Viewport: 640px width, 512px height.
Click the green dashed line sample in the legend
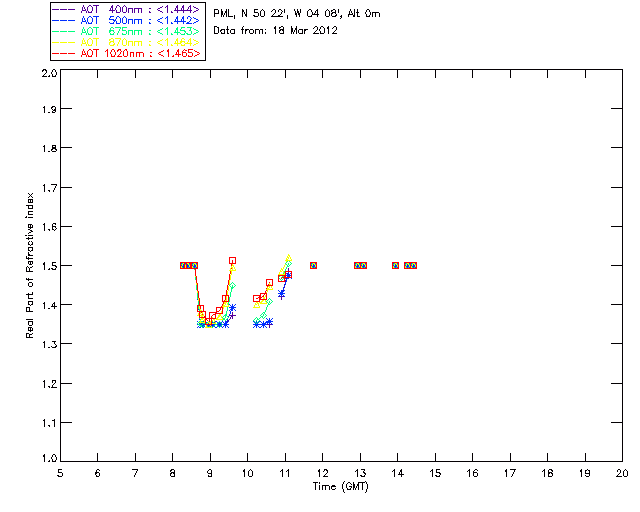click(64, 31)
